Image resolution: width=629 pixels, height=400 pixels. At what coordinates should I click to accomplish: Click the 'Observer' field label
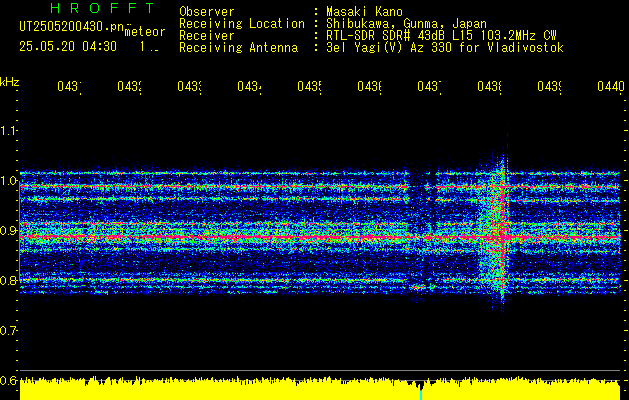207,11
